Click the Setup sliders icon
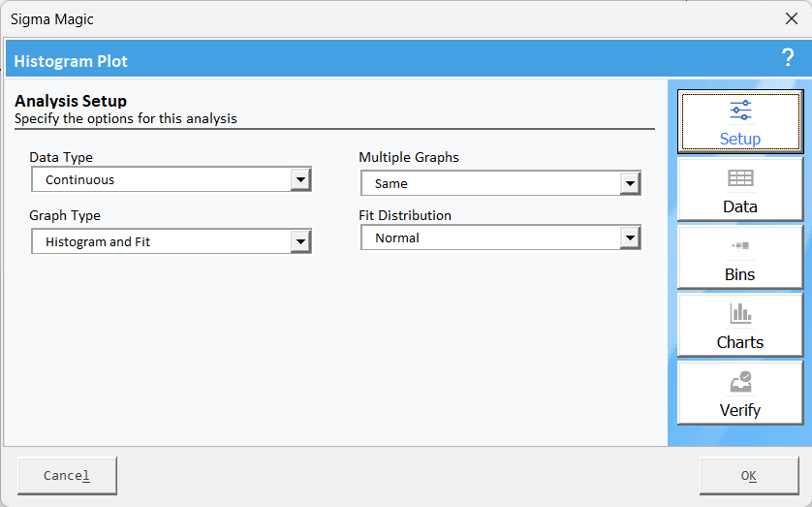The image size is (812, 507). point(740,111)
